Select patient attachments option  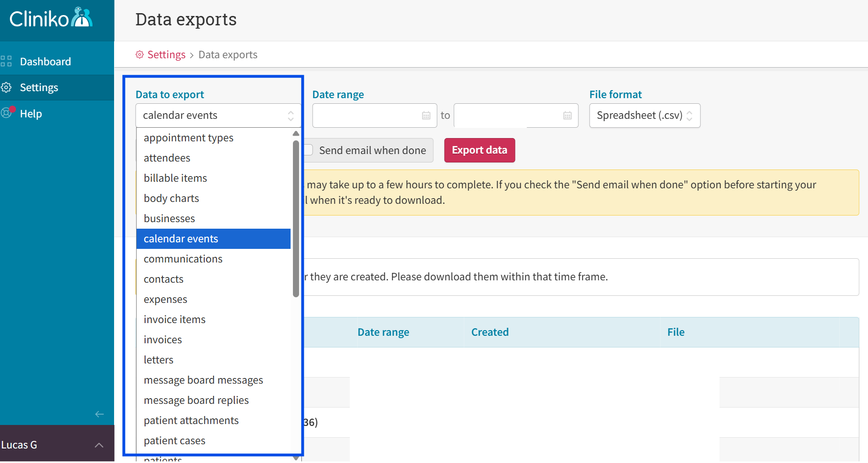point(214,421)
